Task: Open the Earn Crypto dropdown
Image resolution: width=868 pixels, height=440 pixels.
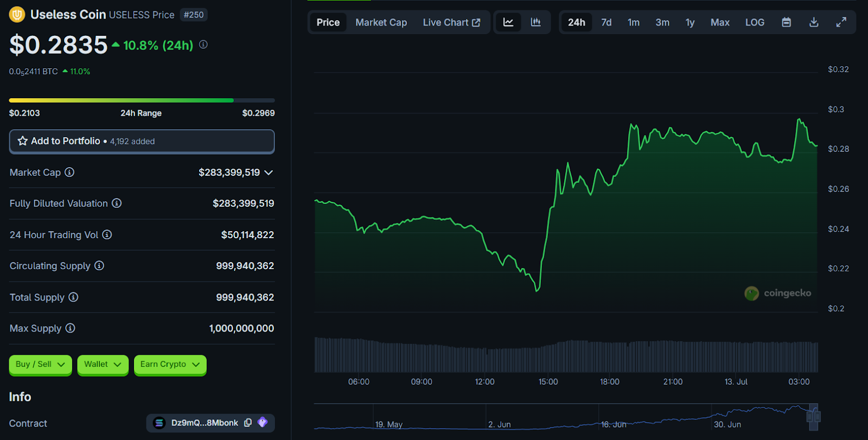Action: click(170, 365)
